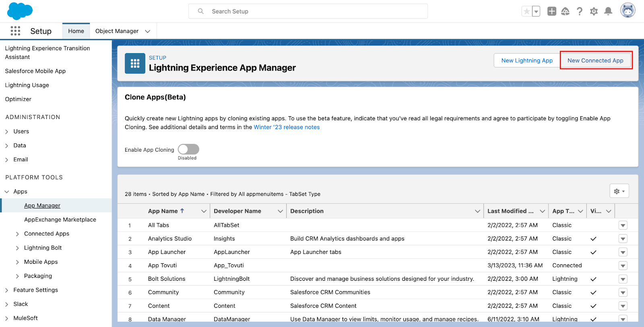Expand the Object Manager tab chevron
Image resolution: width=644 pixels, height=327 pixels.
point(148,31)
